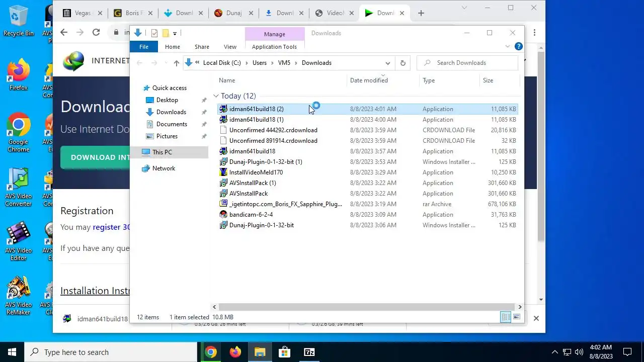Viewport: 644px width, 362px height.
Task: Select Desktop in navigation pane
Action: (167, 100)
